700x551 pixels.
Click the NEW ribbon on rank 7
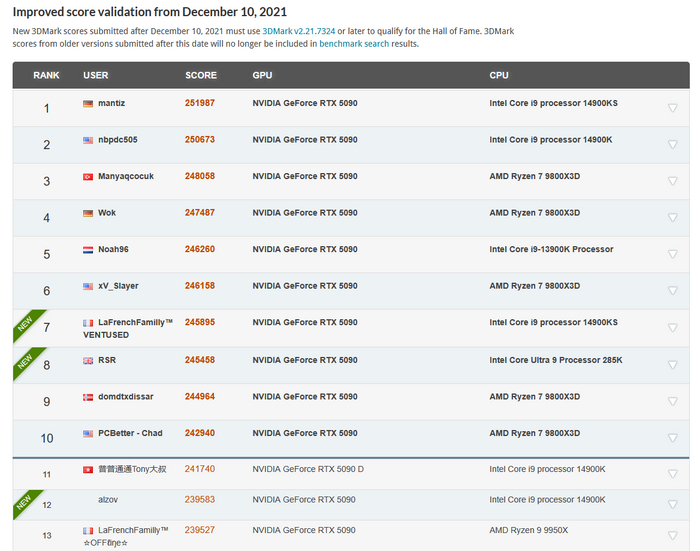[26, 323]
